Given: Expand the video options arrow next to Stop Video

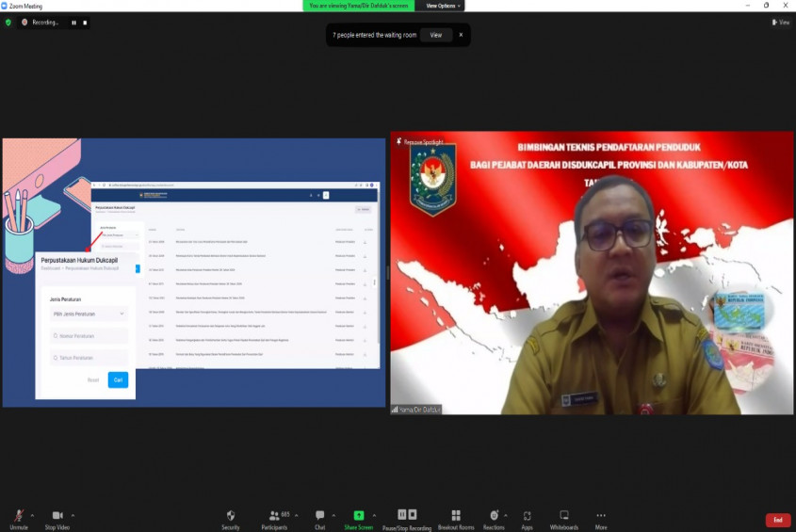Looking at the screenshot, I should click(x=73, y=515).
